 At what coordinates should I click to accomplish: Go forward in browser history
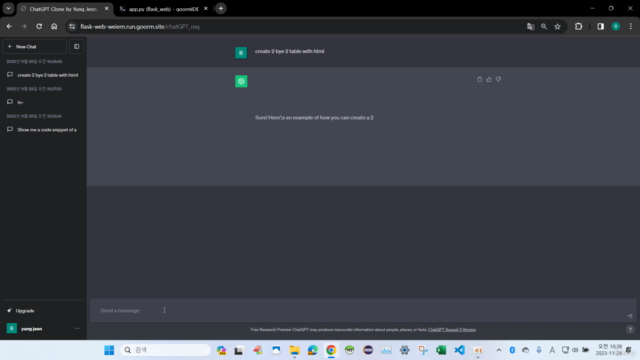[24, 27]
